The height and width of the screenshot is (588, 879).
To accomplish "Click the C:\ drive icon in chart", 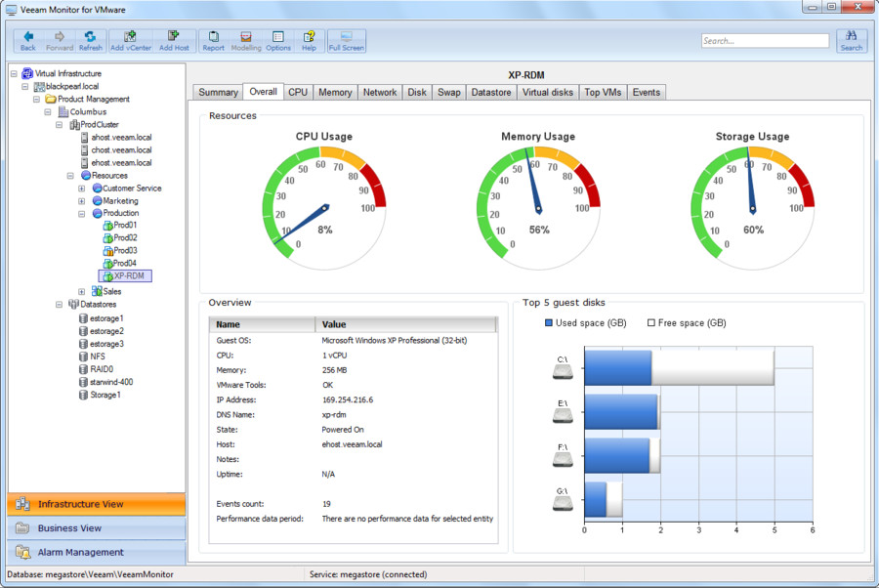I will click(563, 371).
